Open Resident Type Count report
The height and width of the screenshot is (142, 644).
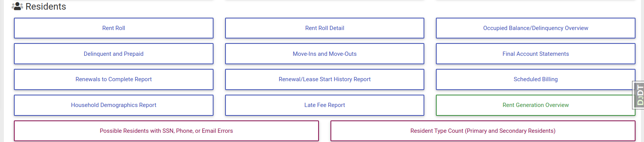[x=483, y=131]
